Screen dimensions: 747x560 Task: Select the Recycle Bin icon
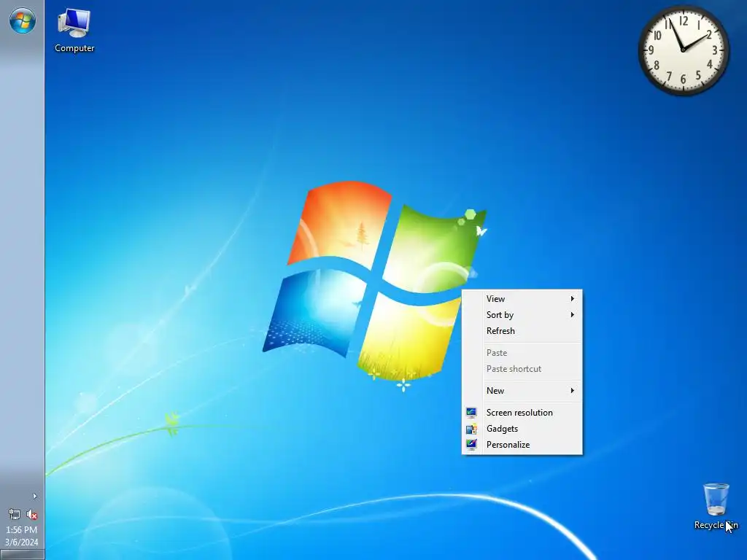pos(716,507)
